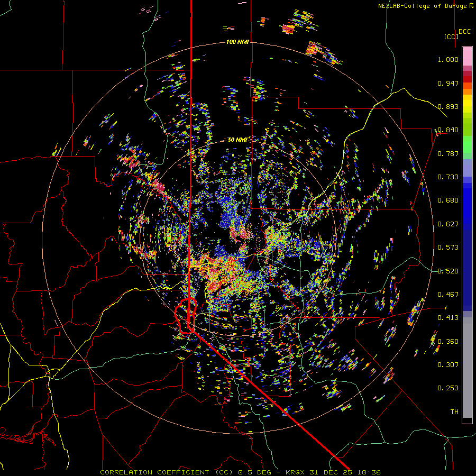476x476 pixels.
Task: Select the 0.307 legend value
Action: point(448,365)
